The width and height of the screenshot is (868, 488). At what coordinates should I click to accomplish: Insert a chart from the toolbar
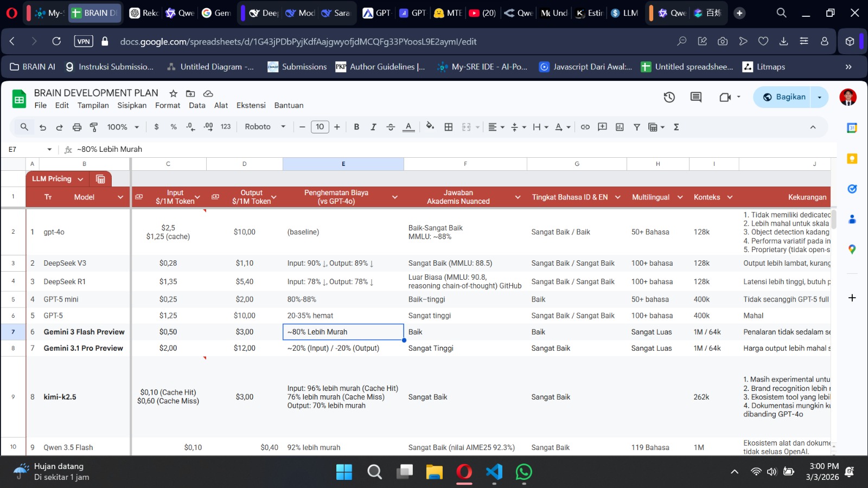620,127
